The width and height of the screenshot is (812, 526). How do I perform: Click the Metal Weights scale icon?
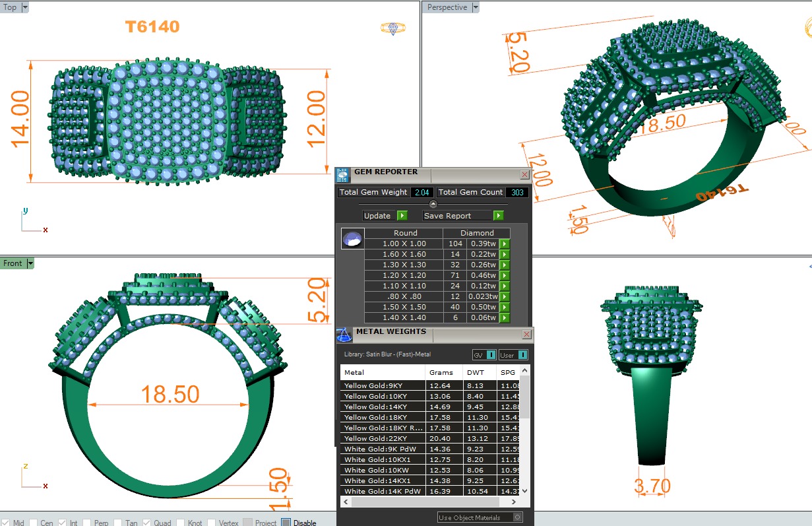[344, 335]
